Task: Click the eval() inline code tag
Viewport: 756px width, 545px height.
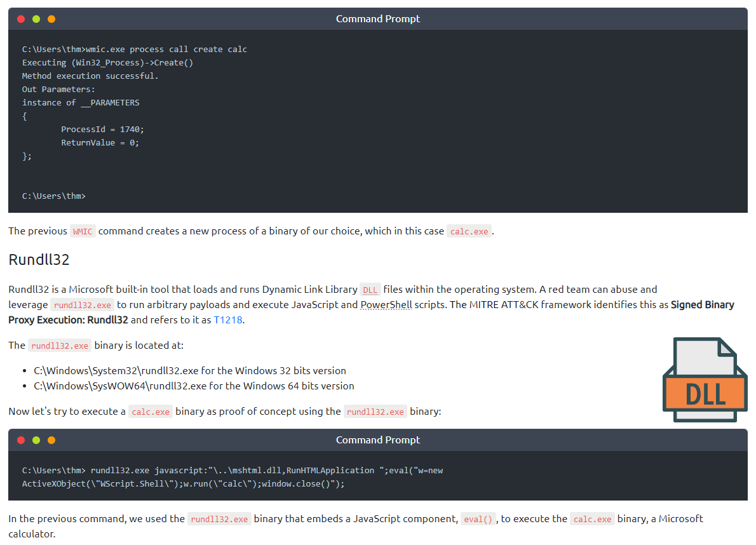Action: coord(478,520)
